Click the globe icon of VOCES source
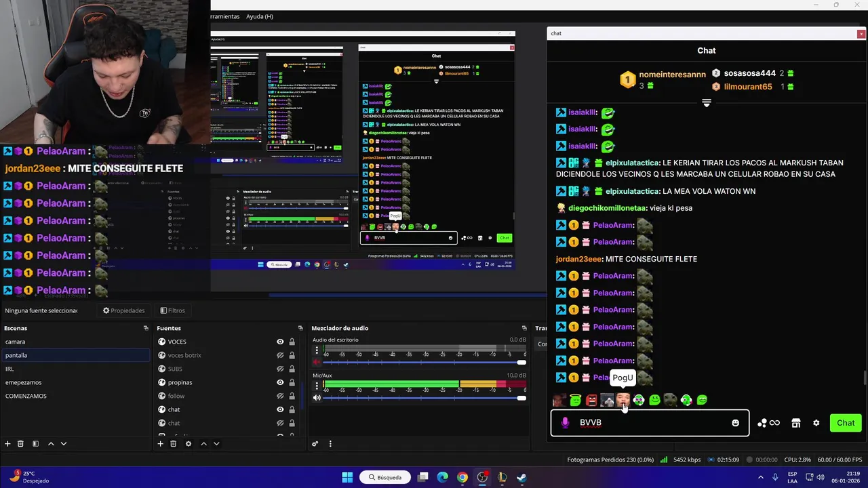This screenshot has height=488, width=868. pos(162,342)
